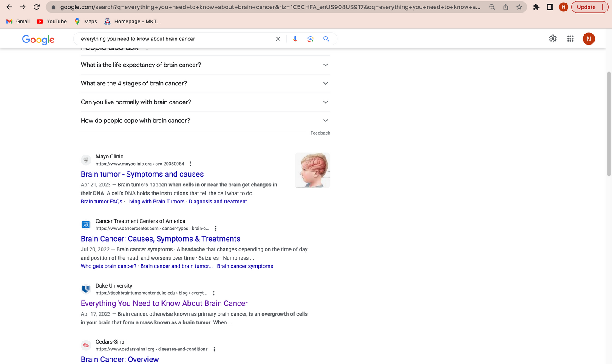The height and width of the screenshot is (364, 612).
Task: Open more options for Cedars-Sinai result
Action: click(x=214, y=349)
